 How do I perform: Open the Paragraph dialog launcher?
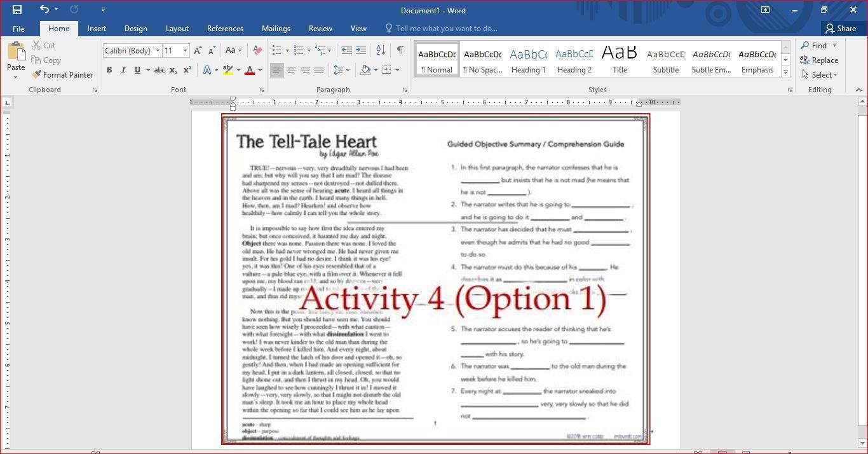(405, 90)
